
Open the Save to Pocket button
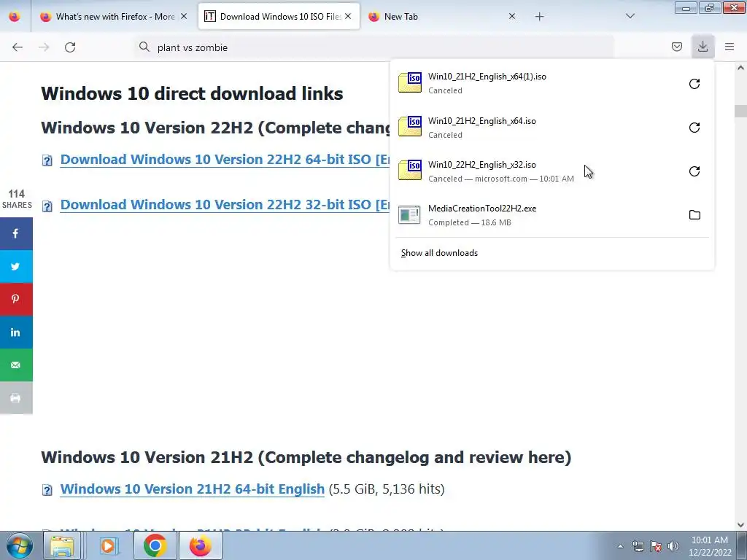(x=676, y=47)
